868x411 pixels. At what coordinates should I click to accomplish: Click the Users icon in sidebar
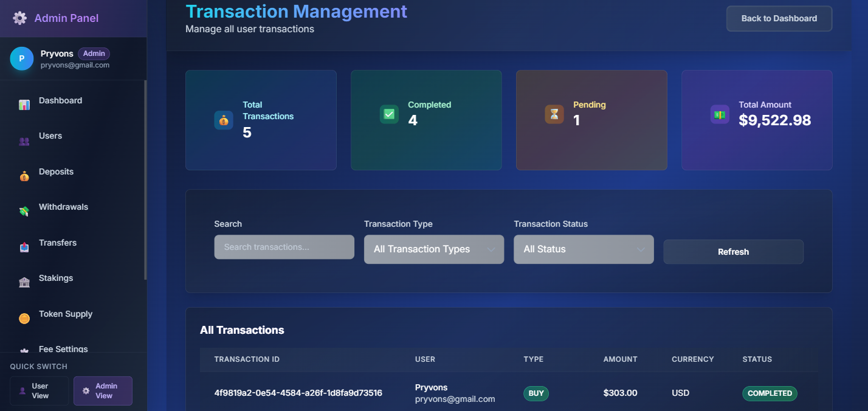pyautogui.click(x=24, y=140)
